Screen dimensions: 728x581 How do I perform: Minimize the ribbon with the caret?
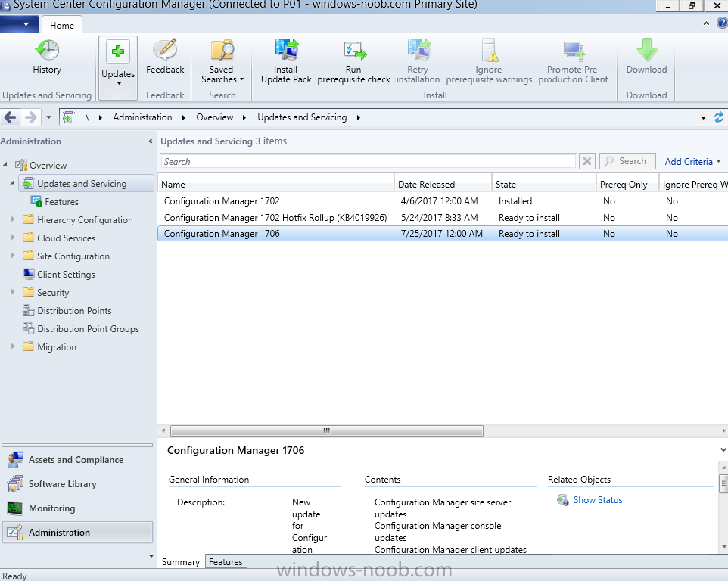click(706, 23)
